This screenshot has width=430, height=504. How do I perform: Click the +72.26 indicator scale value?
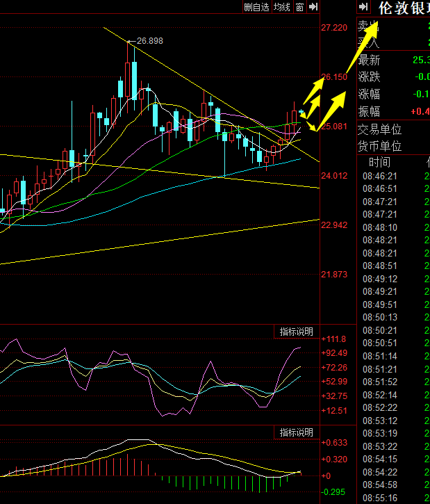[x=334, y=367]
